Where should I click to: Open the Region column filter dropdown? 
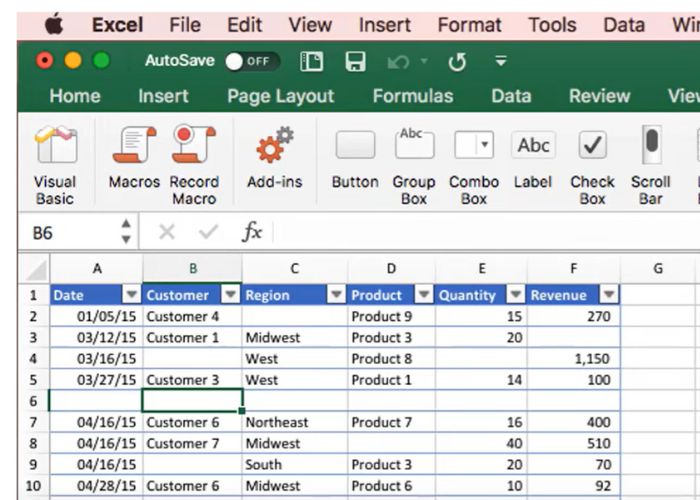pos(336,295)
